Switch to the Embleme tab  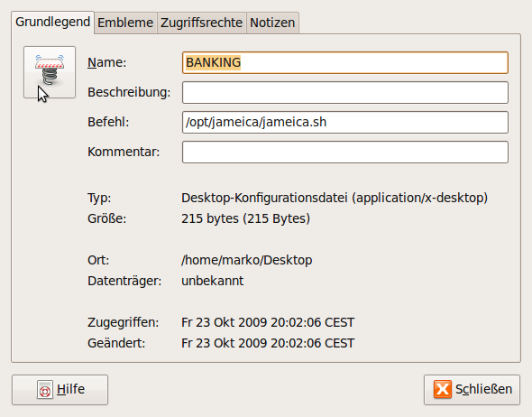pyautogui.click(x=125, y=23)
